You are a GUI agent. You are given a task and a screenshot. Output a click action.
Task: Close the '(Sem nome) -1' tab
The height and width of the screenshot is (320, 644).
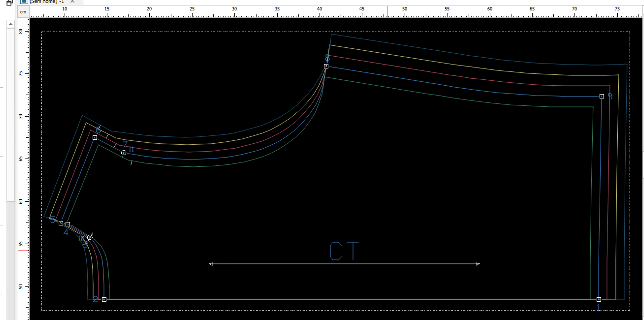[x=72, y=1]
